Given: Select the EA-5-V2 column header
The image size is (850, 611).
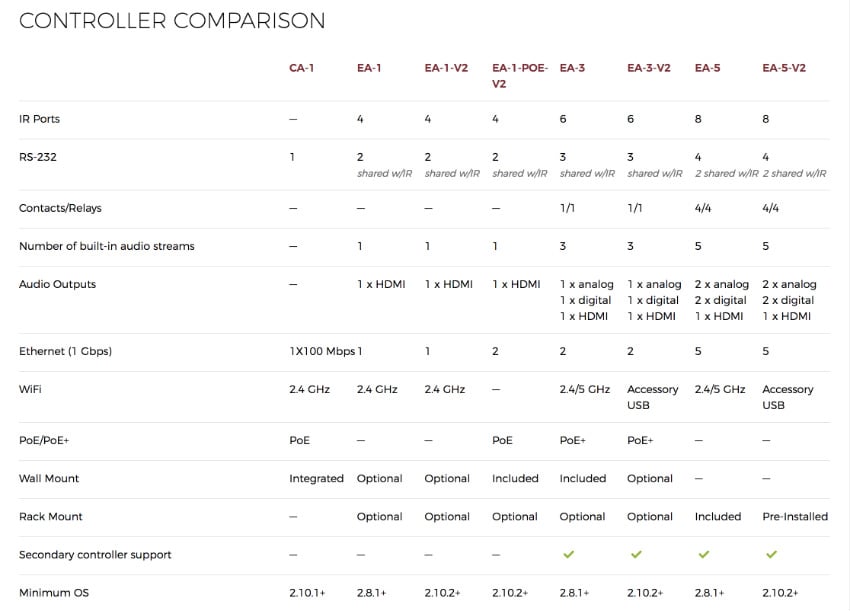Looking at the screenshot, I should pos(784,68).
